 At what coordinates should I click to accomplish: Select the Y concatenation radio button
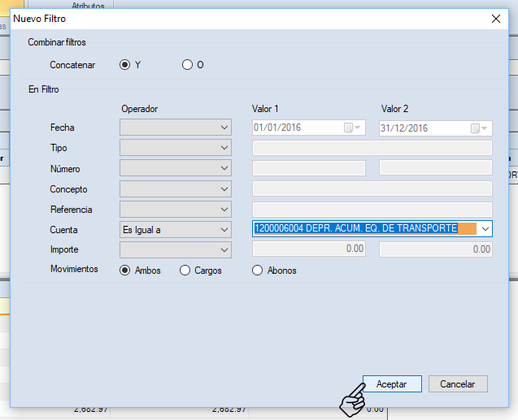[x=125, y=65]
